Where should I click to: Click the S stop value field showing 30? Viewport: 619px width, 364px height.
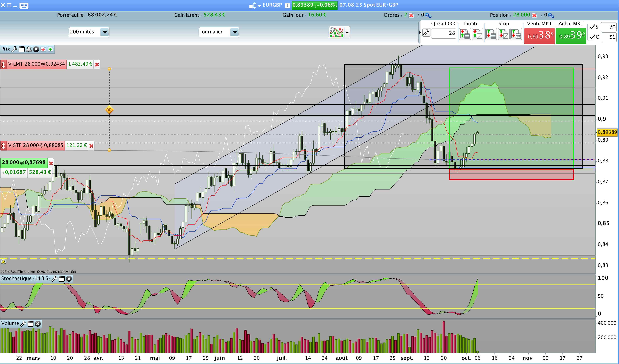tap(609, 27)
